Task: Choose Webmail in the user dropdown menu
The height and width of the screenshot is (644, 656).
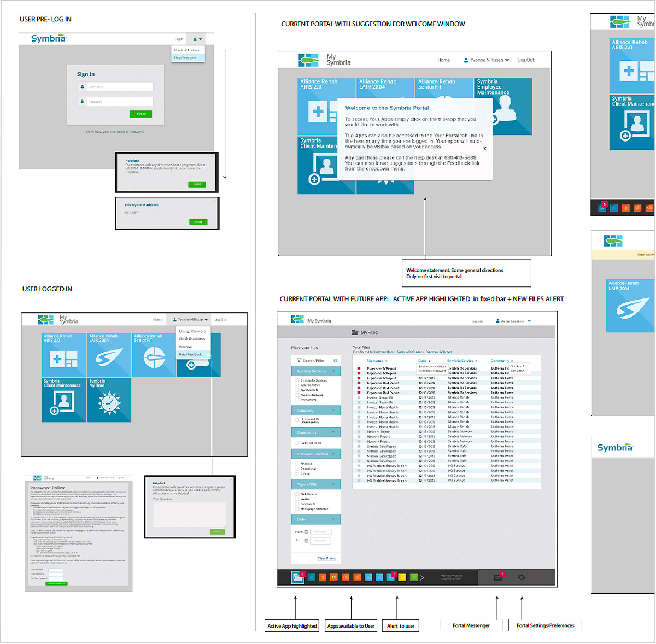Action: [x=186, y=347]
